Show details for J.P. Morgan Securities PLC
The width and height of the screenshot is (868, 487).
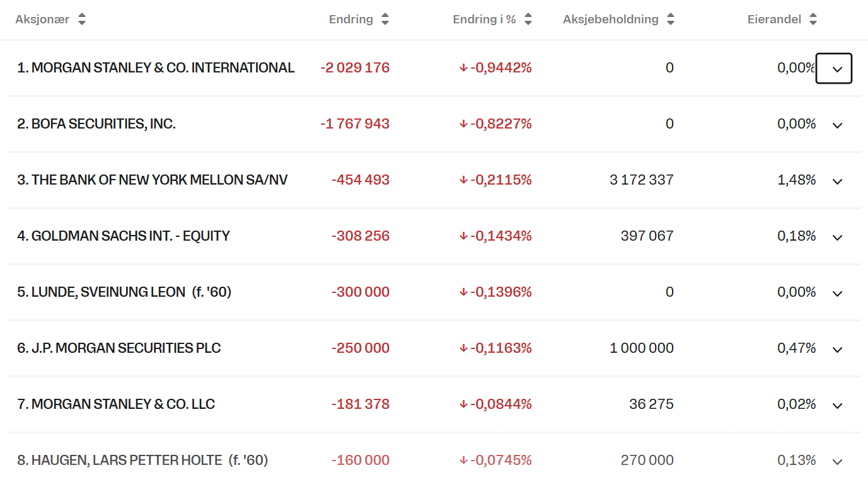[x=837, y=349]
